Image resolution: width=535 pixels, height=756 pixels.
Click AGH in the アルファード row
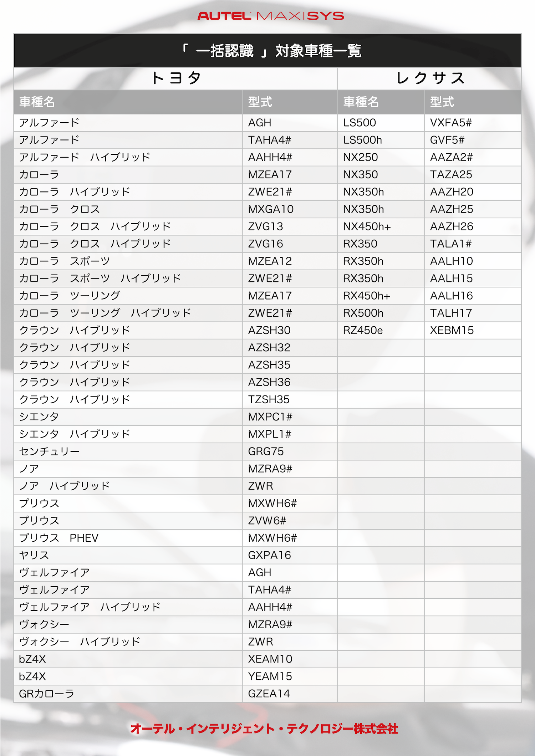pyautogui.click(x=260, y=123)
